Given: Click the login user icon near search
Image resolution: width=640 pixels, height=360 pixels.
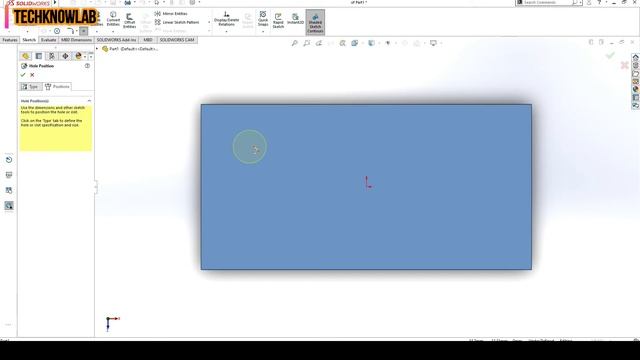Looking at the screenshot, I should point(589,2).
